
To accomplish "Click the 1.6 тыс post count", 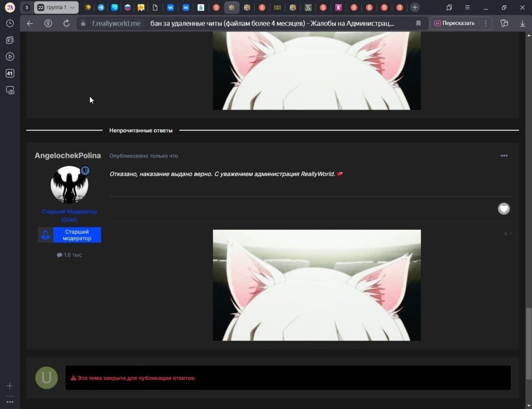I will click(x=69, y=255).
